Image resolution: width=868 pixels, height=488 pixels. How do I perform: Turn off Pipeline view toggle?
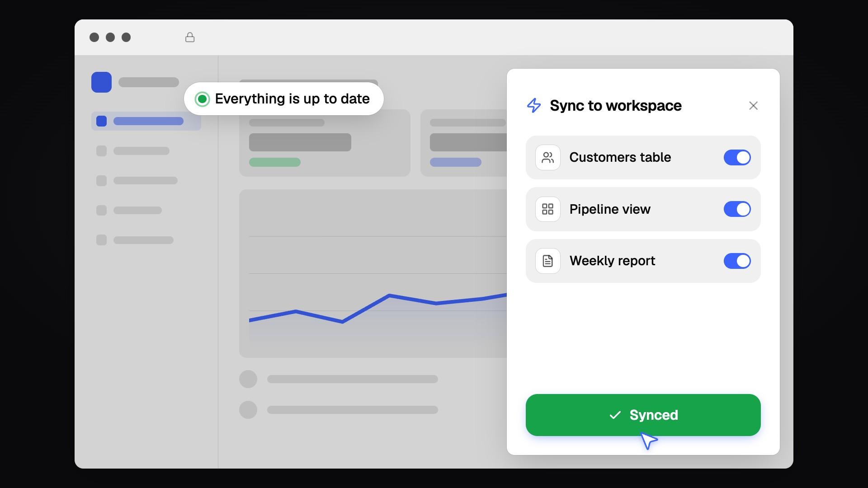click(737, 209)
